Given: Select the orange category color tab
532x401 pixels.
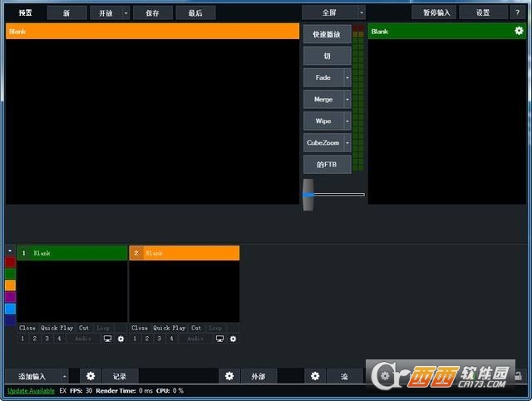Looking at the screenshot, I should 10,285.
